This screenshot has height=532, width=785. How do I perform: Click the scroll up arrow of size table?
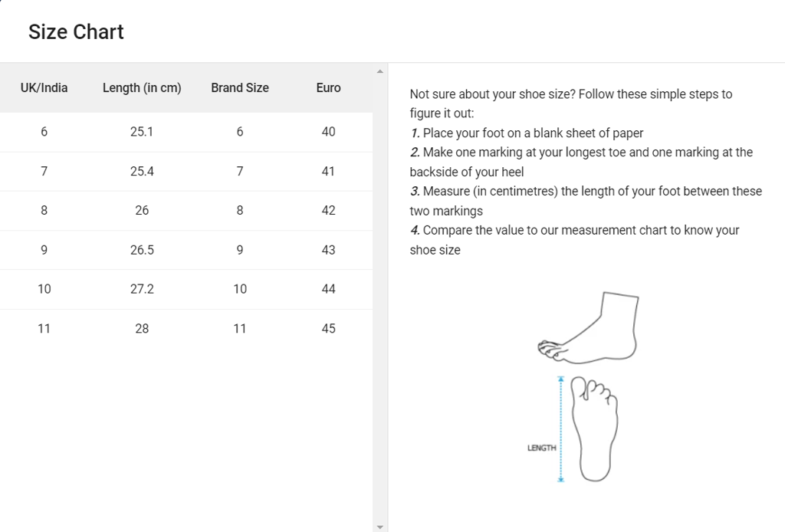point(379,71)
